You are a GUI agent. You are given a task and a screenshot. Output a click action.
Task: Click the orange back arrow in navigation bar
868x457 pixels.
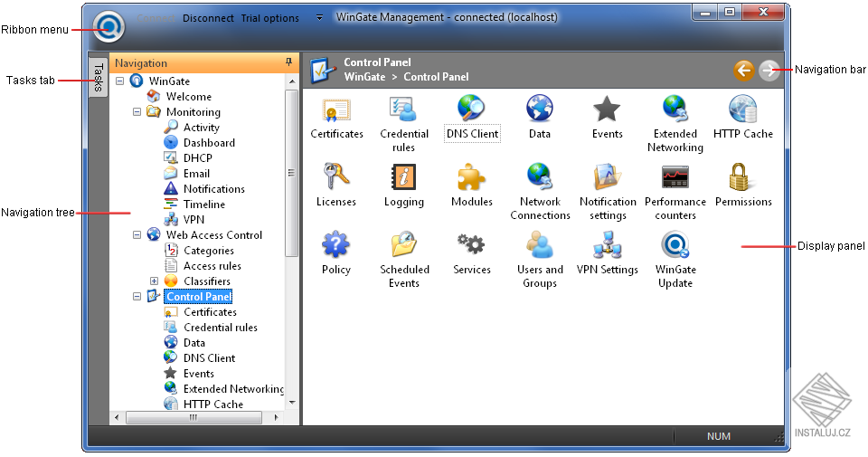pos(744,71)
